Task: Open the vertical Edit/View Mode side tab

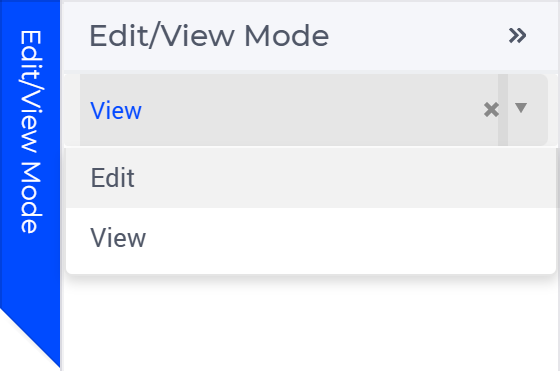Action: coord(30,131)
